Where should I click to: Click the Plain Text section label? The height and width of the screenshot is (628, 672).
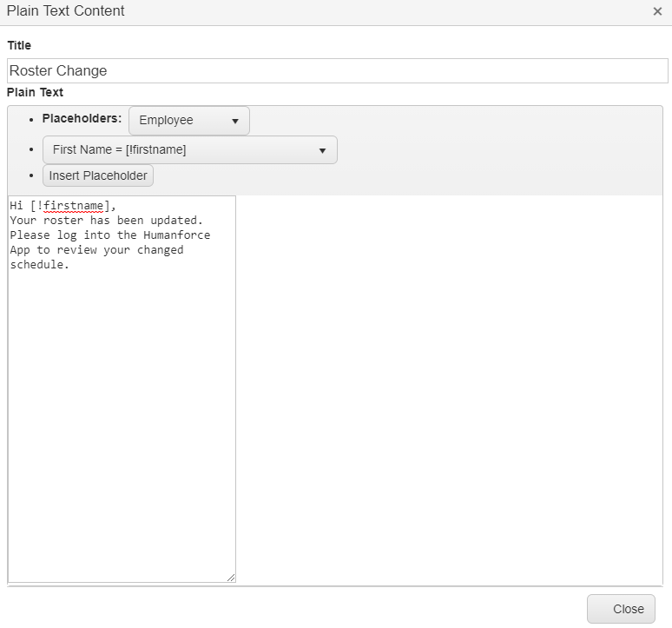tap(35, 92)
